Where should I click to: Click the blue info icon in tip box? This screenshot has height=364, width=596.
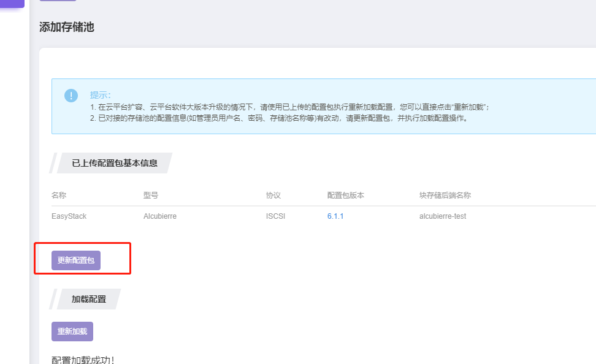click(71, 96)
